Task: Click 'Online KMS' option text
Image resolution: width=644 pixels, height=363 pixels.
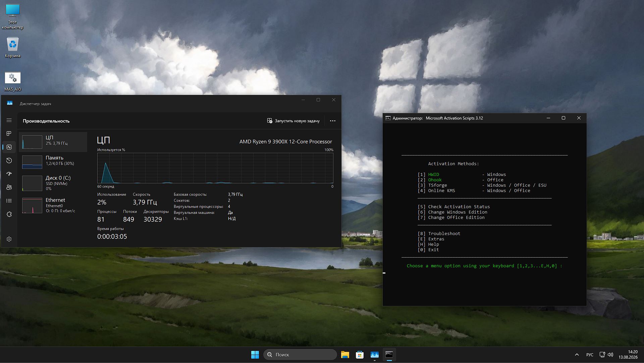Action: pos(441,191)
